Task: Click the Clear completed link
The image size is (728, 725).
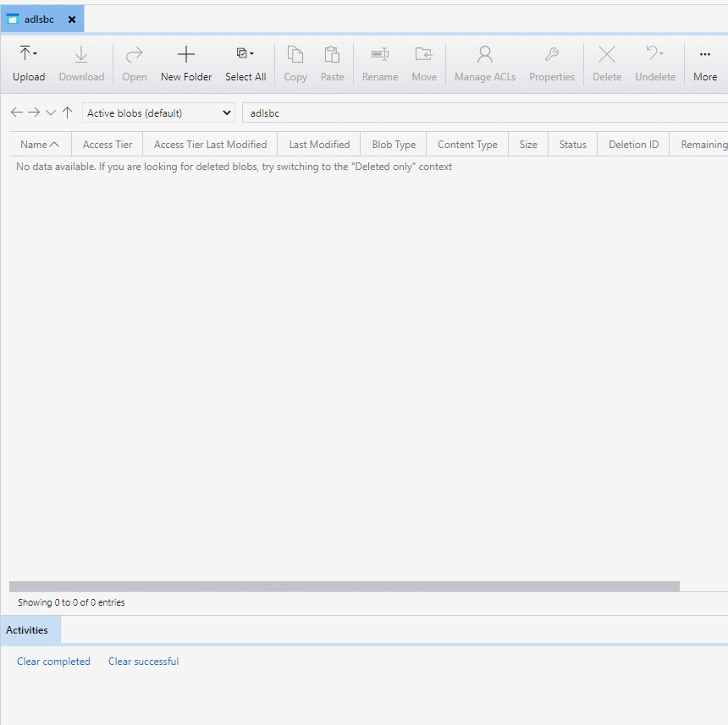Action: tap(53, 661)
